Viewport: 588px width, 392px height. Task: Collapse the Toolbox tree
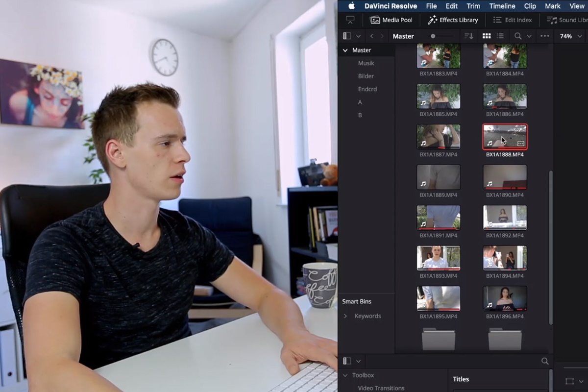click(345, 375)
